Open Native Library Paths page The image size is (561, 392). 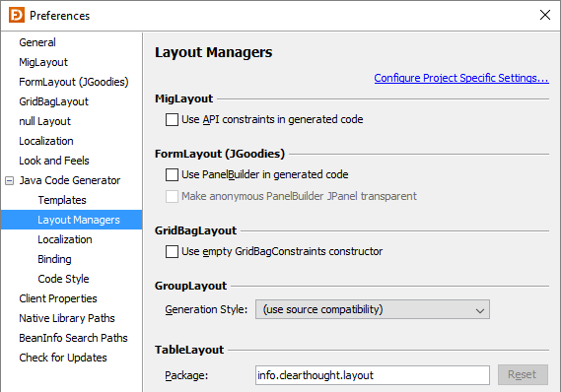tap(67, 318)
